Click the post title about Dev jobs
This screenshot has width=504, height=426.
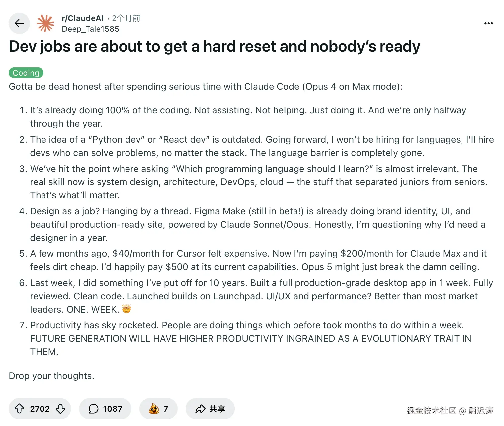pos(214,46)
